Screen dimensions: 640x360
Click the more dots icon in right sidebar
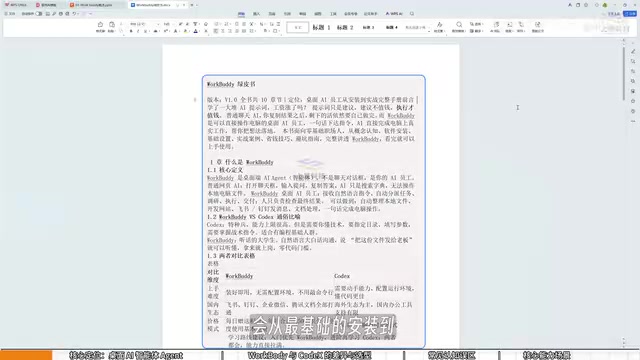(633, 121)
